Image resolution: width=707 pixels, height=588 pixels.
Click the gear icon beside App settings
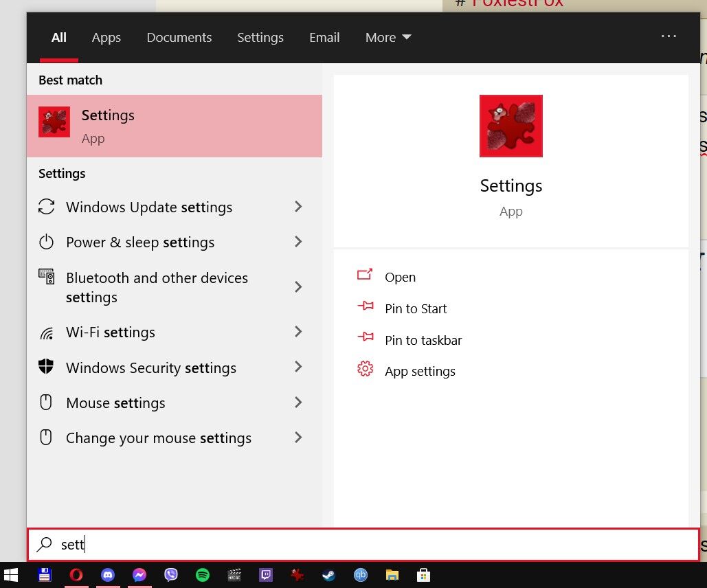click(x=366, y=368)
